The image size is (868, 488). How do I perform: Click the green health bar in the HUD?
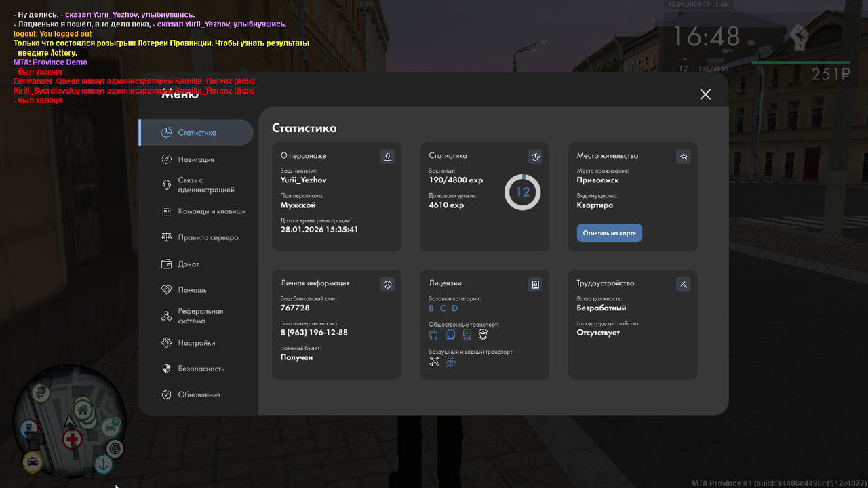[801, 62]
